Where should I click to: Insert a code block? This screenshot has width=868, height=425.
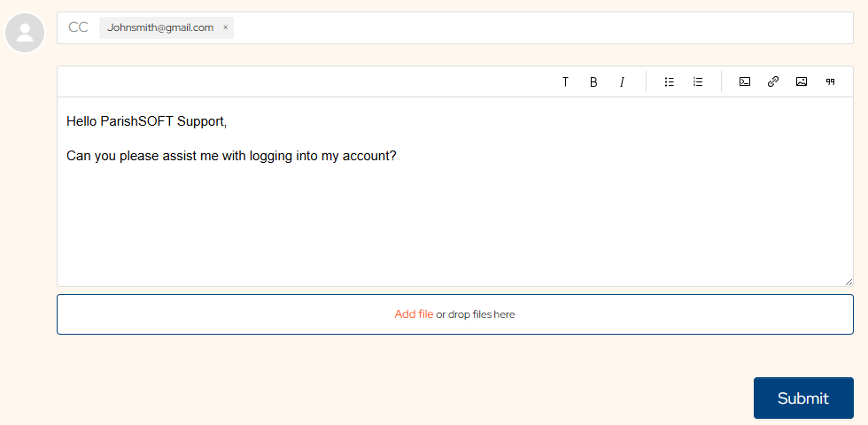[745, 81]
